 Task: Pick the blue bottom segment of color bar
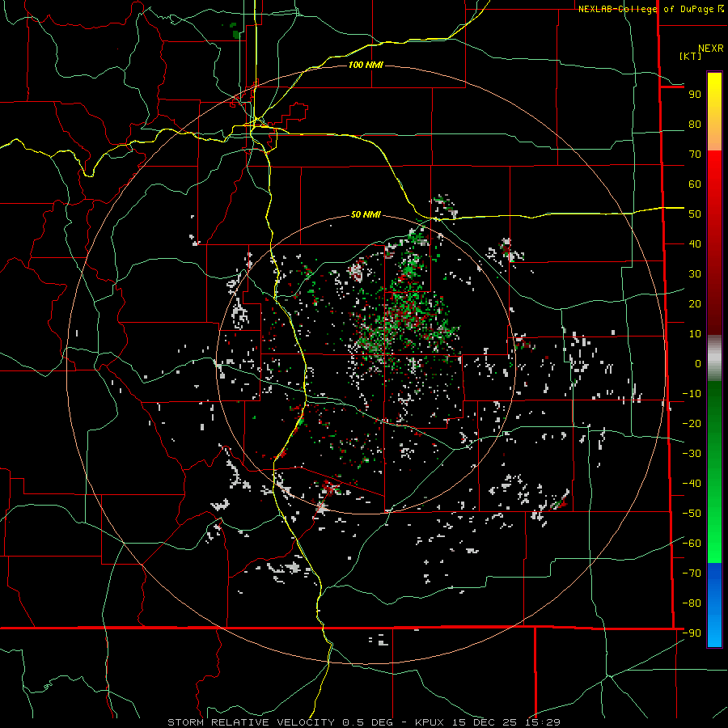pyautogui.click(x=714, y=605)
